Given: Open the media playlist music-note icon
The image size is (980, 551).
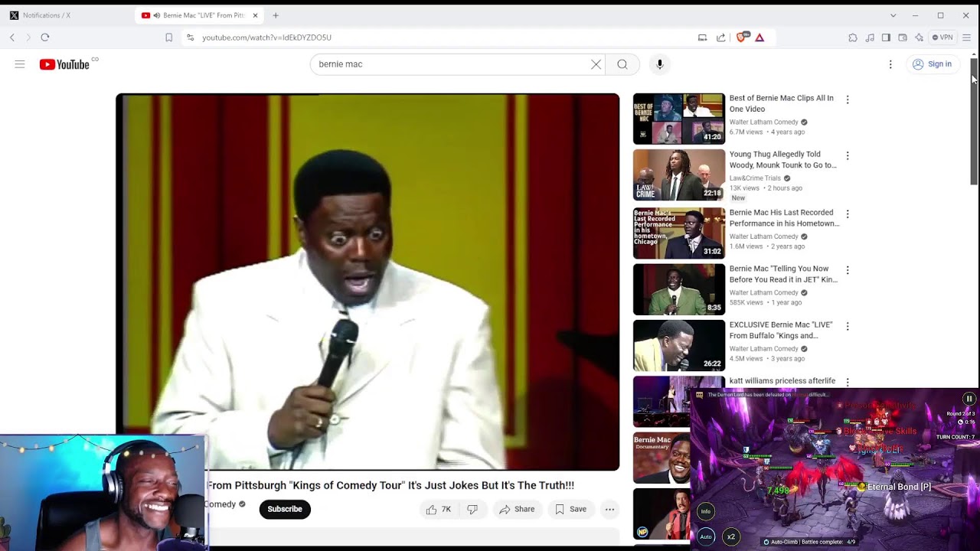Looking at the screenshot, I should tap(870, 37).
